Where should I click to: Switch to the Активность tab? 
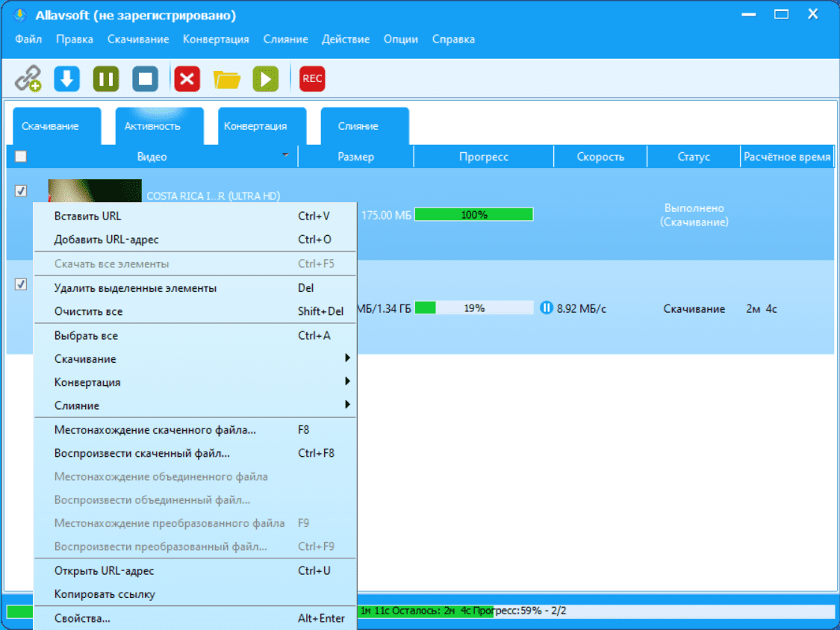(x=160, y=126)
